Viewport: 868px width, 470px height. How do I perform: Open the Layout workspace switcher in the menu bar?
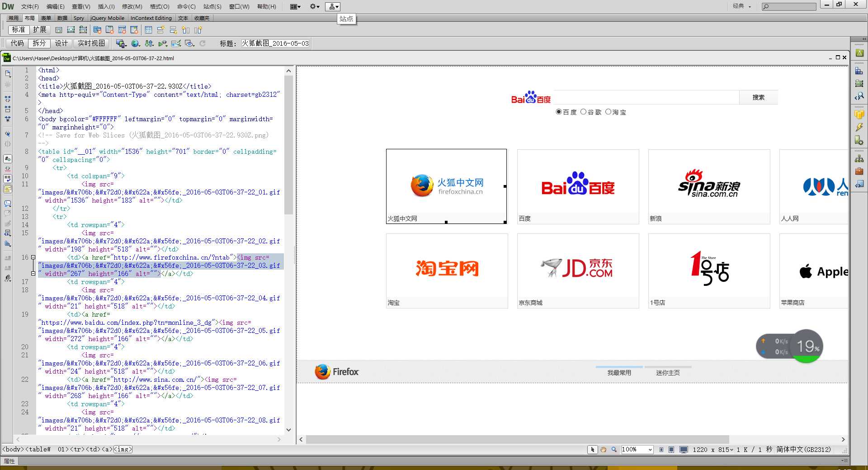click(295, 6)
